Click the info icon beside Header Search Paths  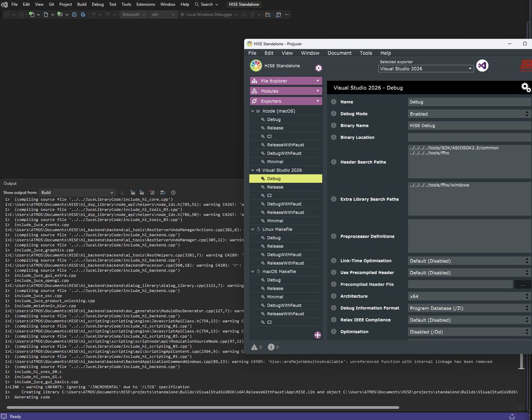tap(334, 162)
